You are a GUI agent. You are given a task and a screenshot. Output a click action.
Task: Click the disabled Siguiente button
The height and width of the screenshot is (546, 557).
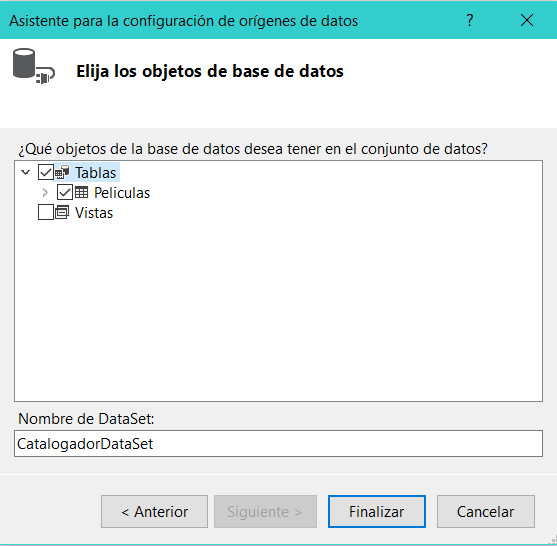(x=265, y=512)
